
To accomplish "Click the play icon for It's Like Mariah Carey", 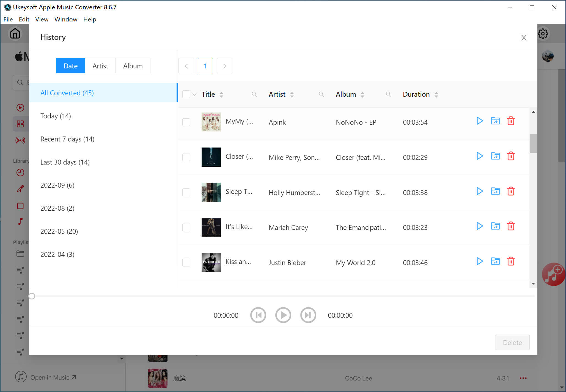I will tap(480, 226).
